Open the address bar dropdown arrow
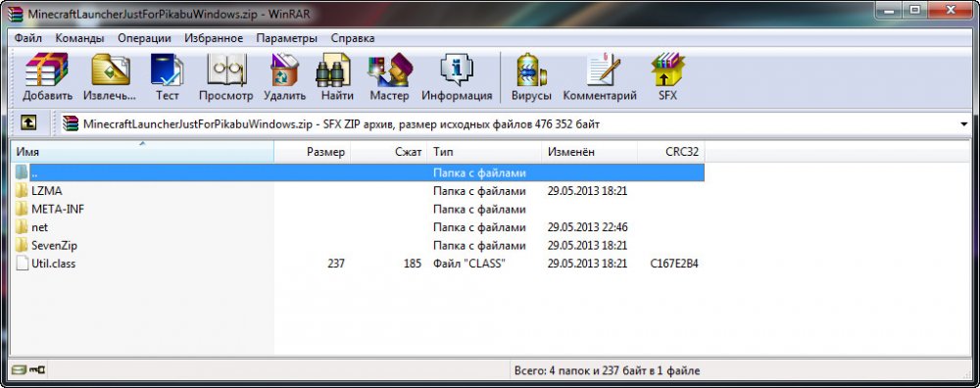 [x=964, y=124]
